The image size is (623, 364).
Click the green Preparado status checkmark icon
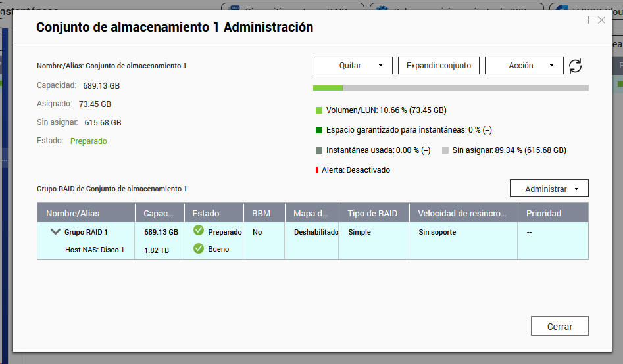tap(199, 231)
